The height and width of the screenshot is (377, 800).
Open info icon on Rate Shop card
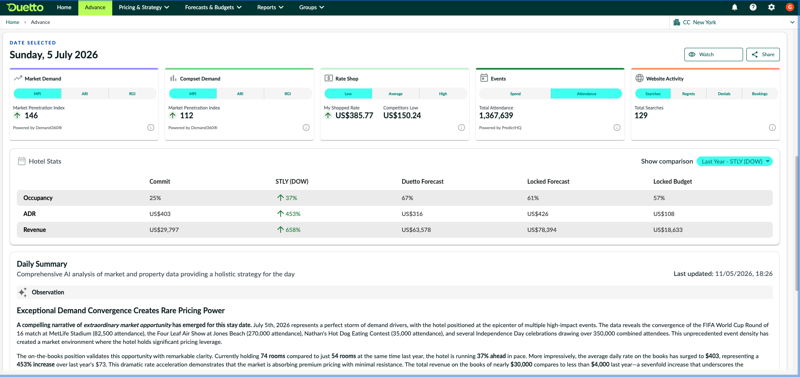[x=461, y=128]
